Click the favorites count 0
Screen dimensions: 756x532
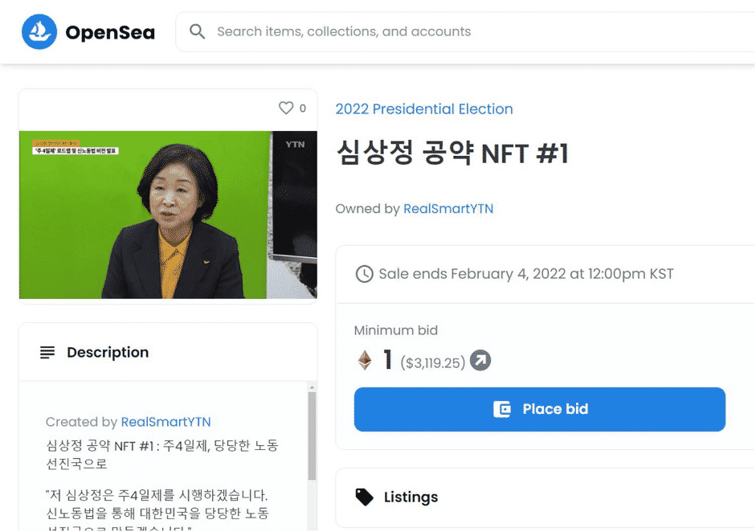point(302,108)
